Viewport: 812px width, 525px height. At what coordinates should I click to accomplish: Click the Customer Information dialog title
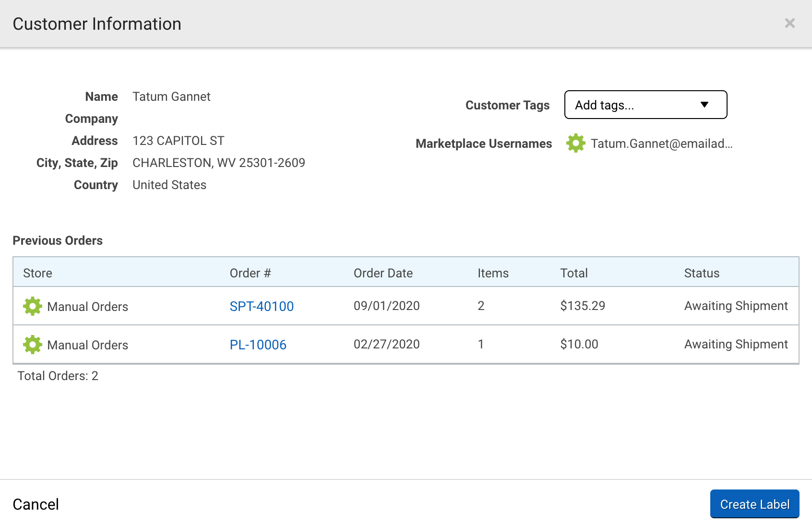(x=97, y=24)
